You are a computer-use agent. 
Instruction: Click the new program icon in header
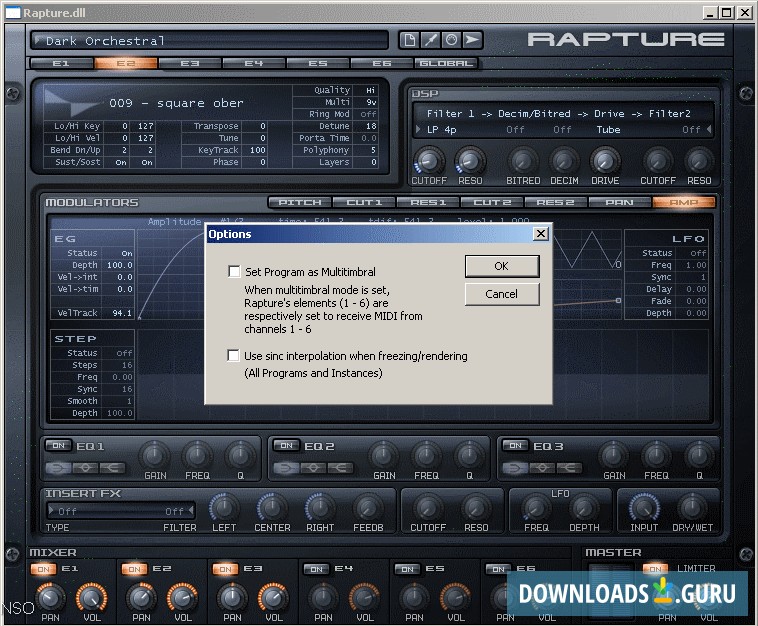pos(409,40)
